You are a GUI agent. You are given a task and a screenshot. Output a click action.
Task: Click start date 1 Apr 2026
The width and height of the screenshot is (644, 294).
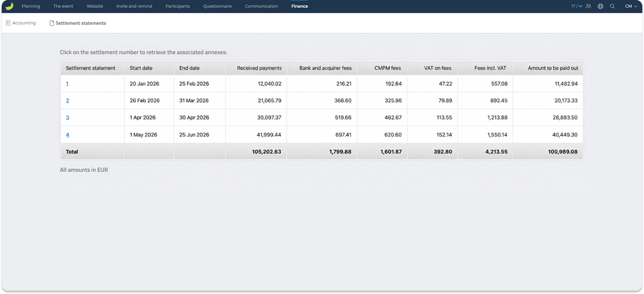point(143,118)
